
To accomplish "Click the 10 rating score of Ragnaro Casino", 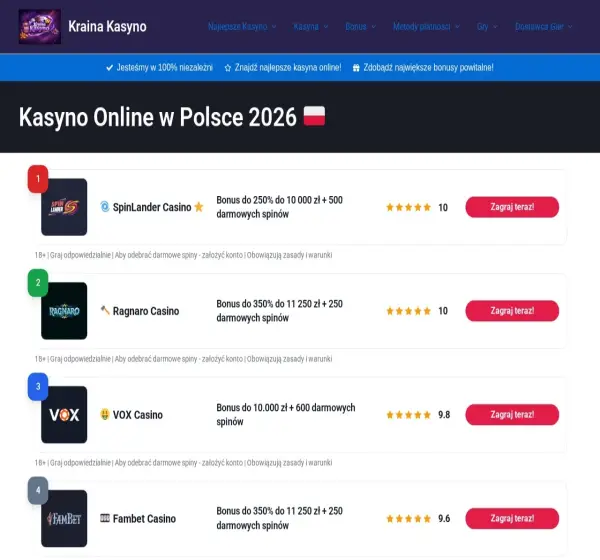I will pos(443,311).
